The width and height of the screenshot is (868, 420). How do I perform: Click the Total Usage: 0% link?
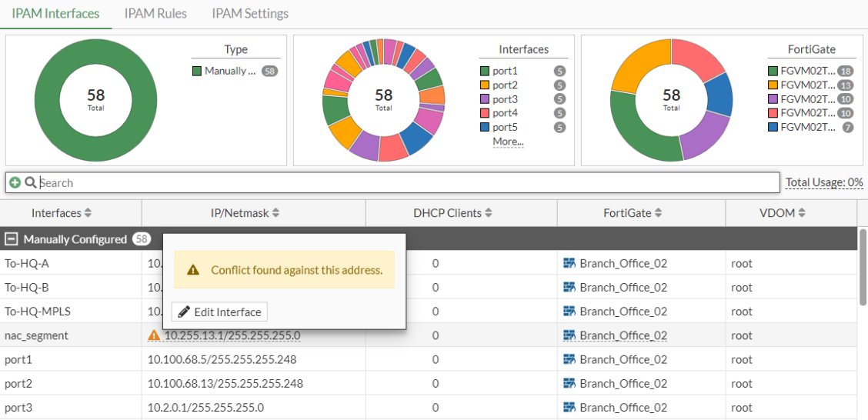(x=824, y=182)
